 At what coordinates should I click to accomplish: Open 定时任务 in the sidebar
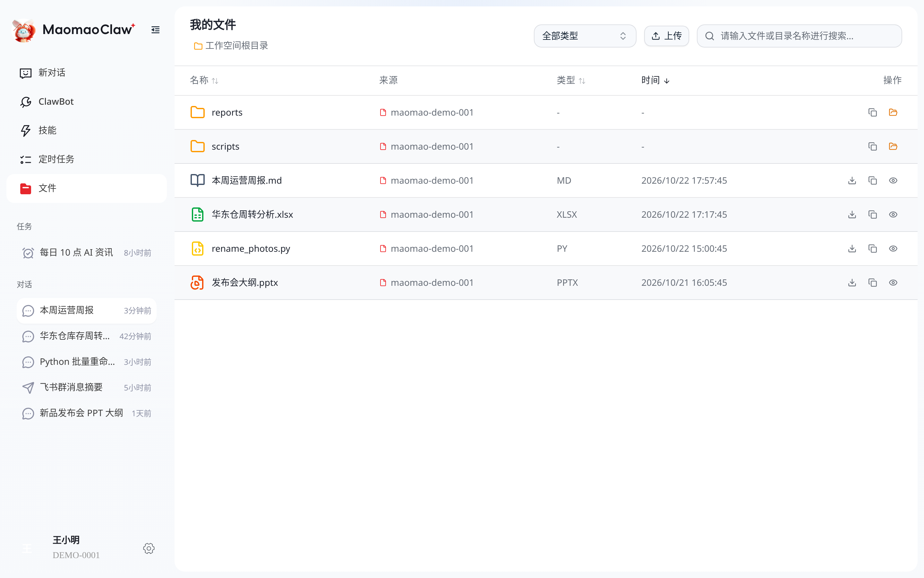pyautogui.click(x=87, y=159)
